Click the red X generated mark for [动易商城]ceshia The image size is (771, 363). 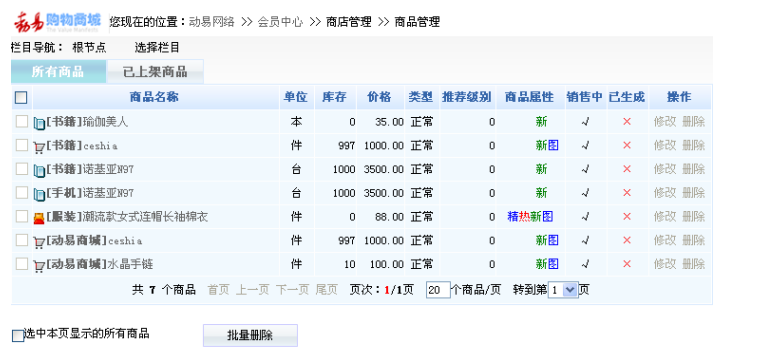(x=627, y=240)
